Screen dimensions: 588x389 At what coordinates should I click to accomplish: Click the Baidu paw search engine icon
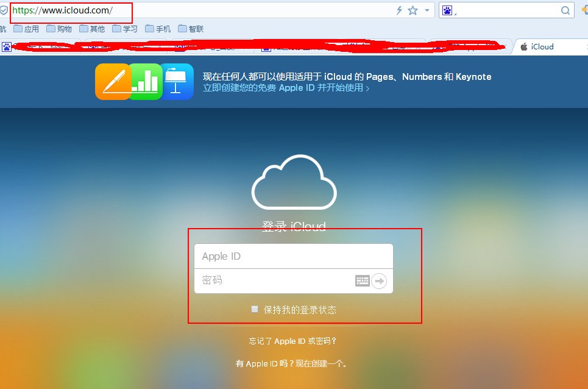[447, 10]
